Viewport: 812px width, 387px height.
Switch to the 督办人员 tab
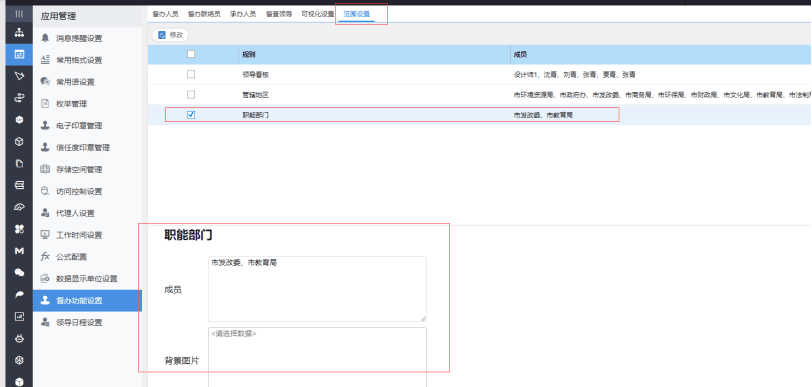[x=165, y=14]
